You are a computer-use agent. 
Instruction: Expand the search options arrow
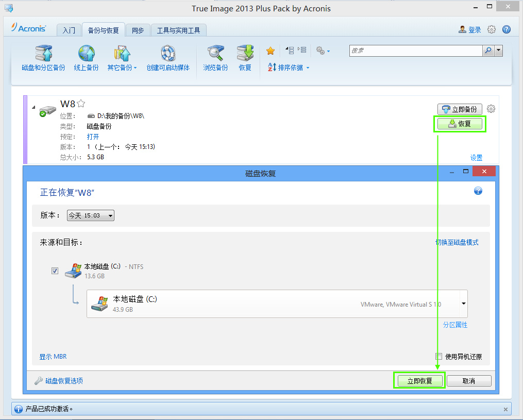pyautogui.click(x=499, y=51)
